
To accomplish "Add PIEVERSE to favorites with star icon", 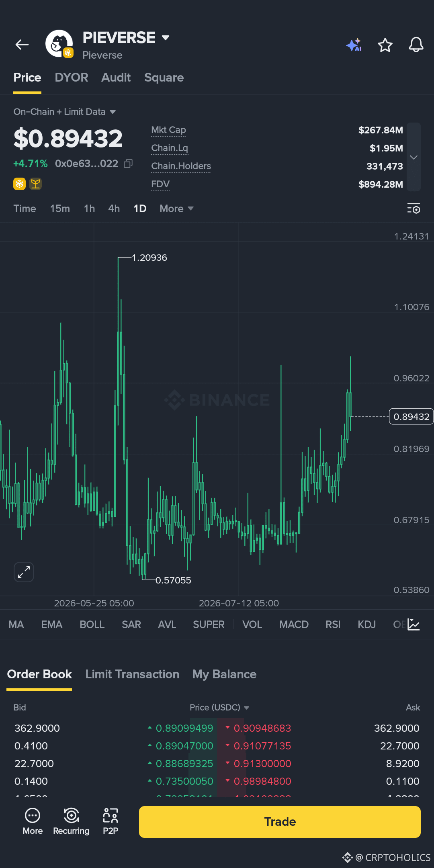I will [x=385, y=45].
